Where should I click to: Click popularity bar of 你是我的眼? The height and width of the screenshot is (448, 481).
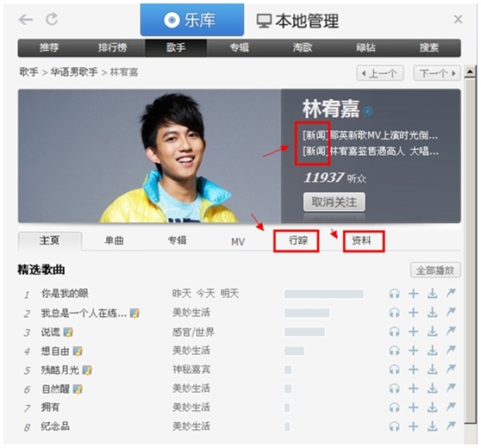324,294
